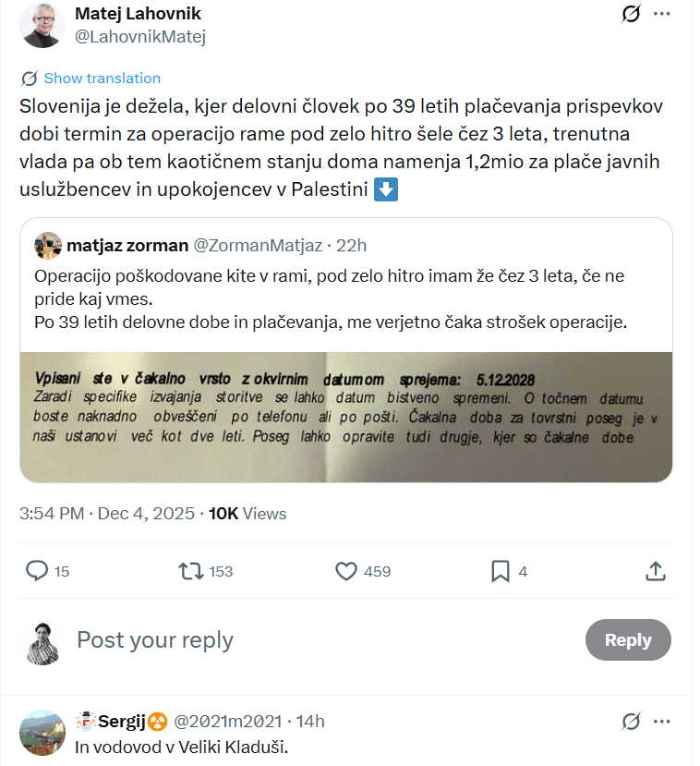This screenshot has width=700, height=766.
Task: Open Matej Lahovnik's profile avatar
Action: [x=42, y=25]
